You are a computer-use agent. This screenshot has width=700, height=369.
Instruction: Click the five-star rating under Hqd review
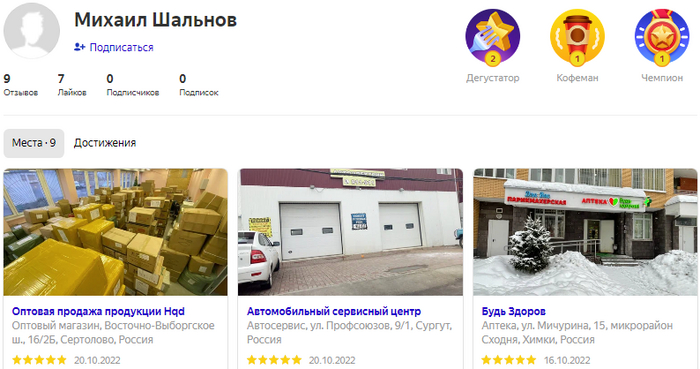39,360
